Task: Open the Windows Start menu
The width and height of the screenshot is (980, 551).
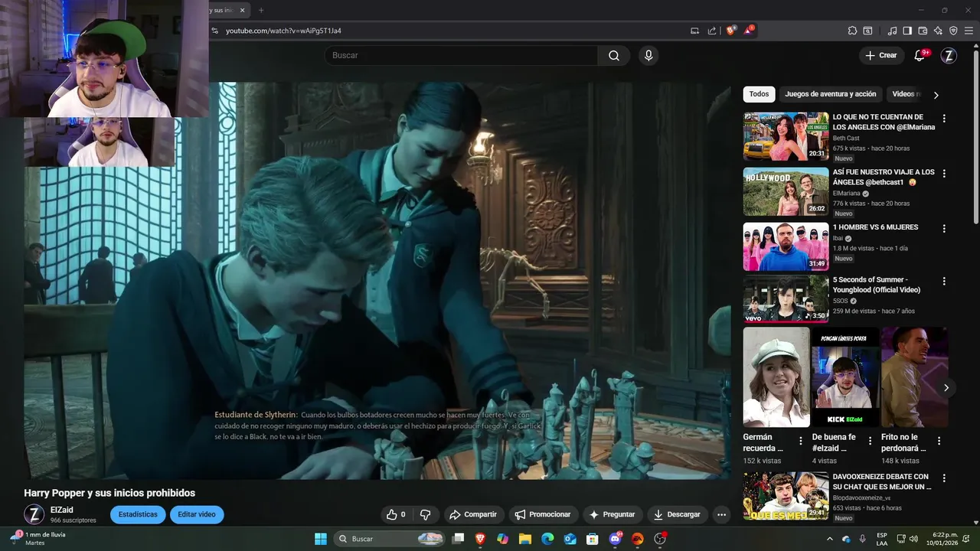Action: click(x=321, y=539)
